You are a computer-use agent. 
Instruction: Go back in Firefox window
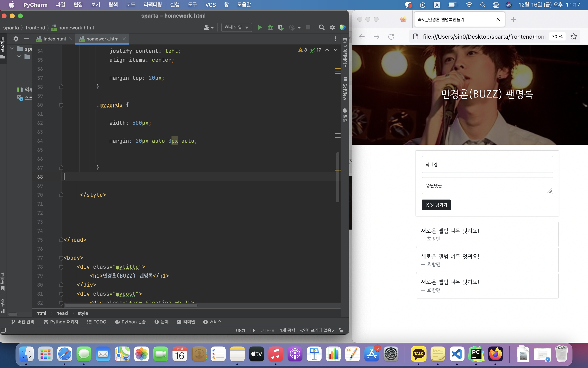click(x=362, y=37)
